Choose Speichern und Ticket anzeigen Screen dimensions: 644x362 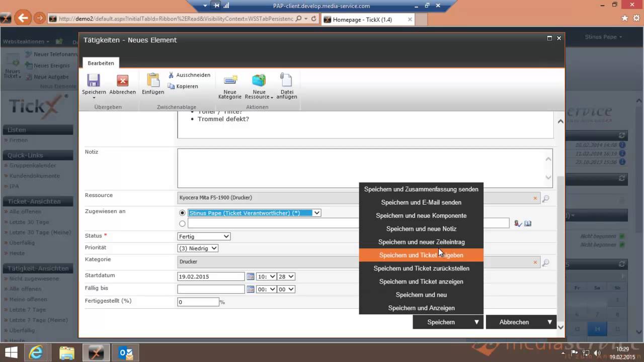click(421, 282)
